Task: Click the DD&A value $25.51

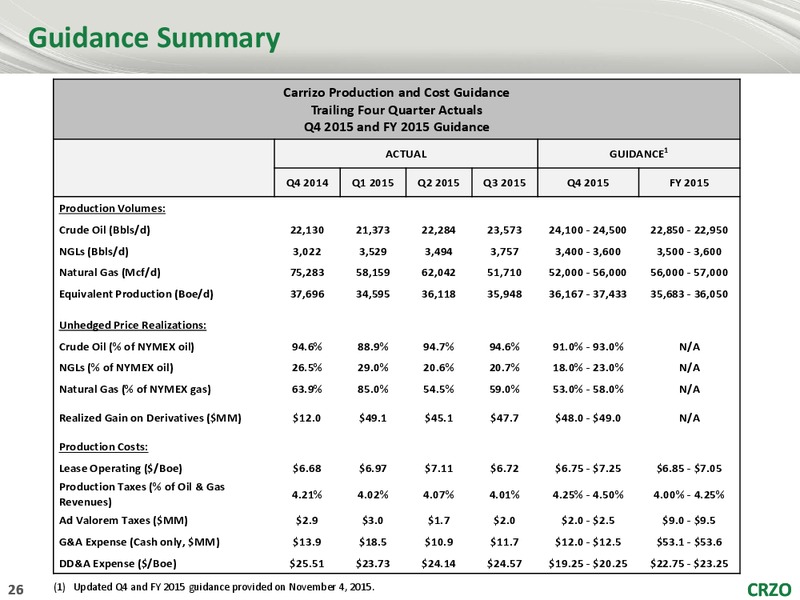Action: (307, 564)
